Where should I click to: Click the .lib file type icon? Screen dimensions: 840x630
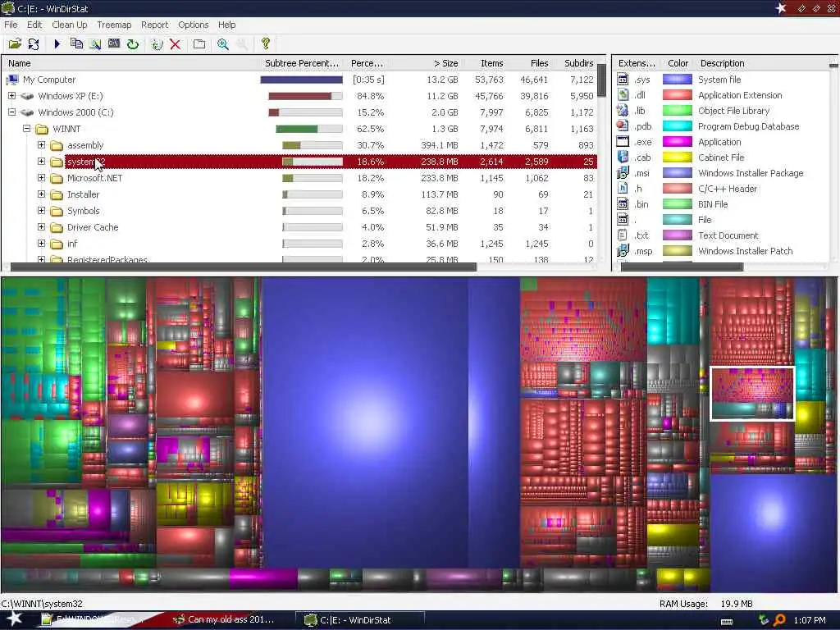(x=623, y=111)
